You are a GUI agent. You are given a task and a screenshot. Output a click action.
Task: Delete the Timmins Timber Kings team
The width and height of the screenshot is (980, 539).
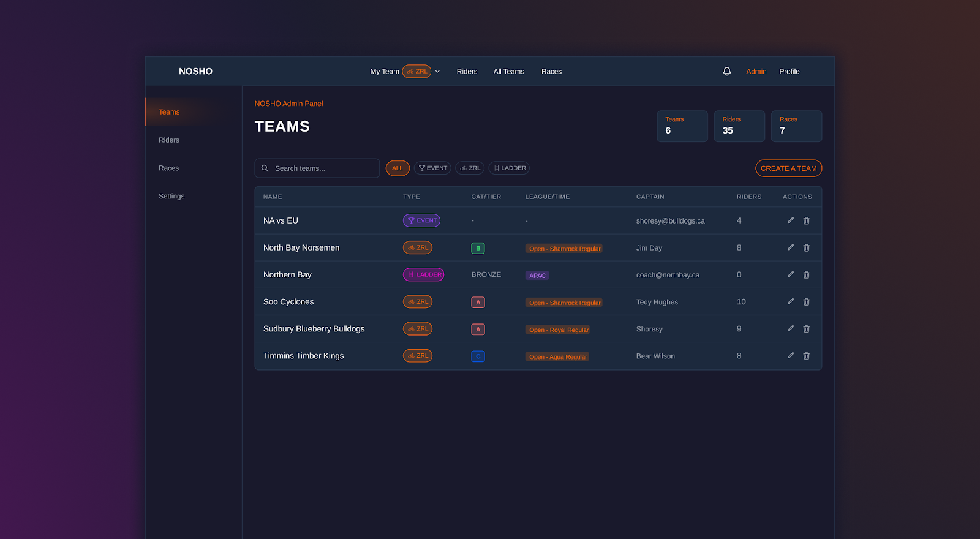[x=806, y=356]
